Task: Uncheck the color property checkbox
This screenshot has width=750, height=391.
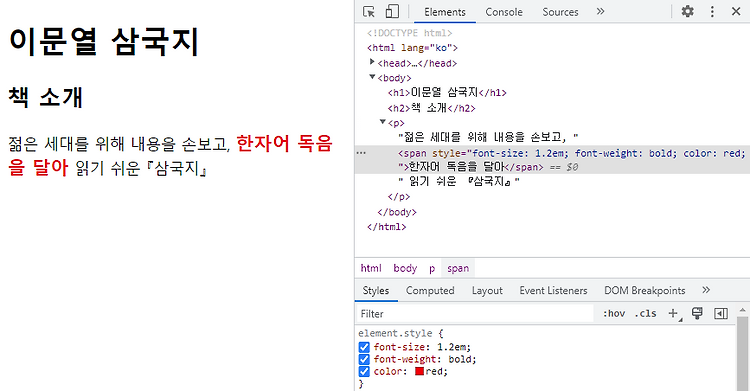Action: pos(364,371)
